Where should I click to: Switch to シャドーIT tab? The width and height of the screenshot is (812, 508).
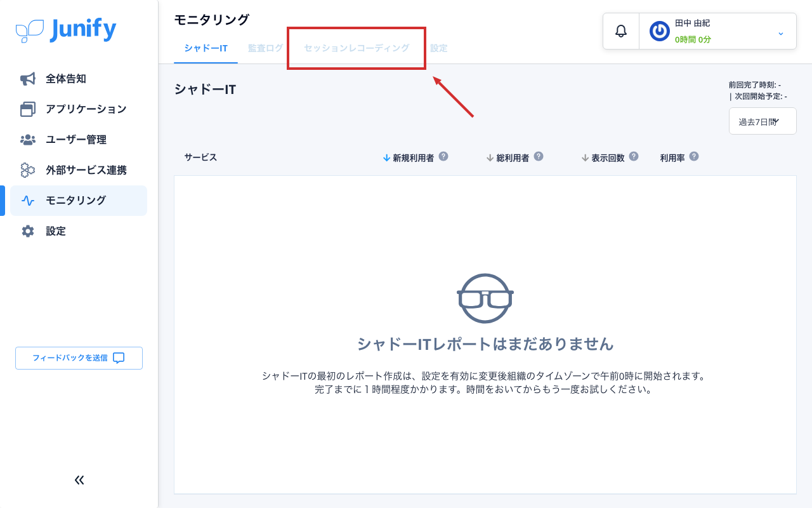206,48
